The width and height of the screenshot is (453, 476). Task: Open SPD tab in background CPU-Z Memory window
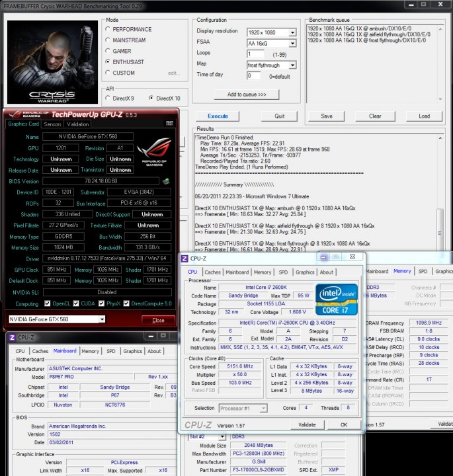point(423,272)
